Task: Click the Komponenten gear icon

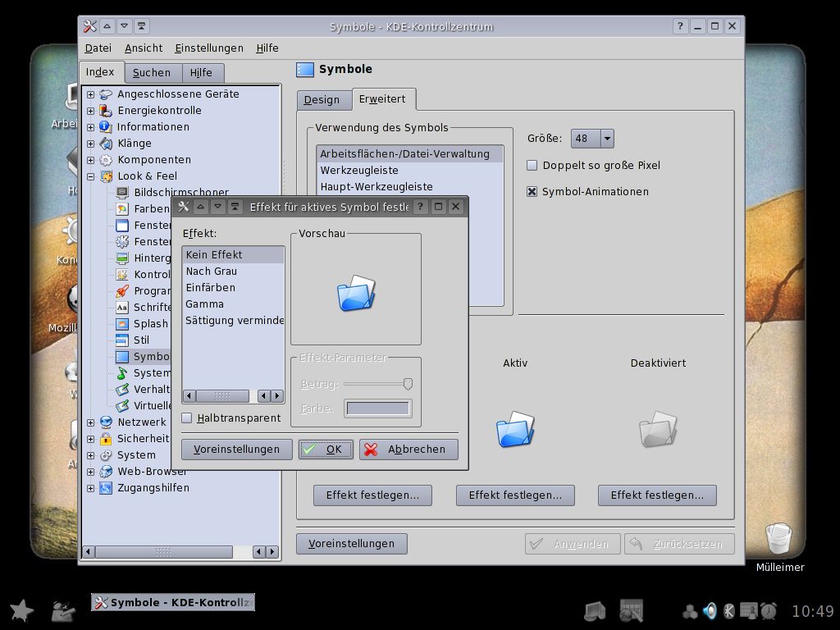Action: [x=106, y=160]
